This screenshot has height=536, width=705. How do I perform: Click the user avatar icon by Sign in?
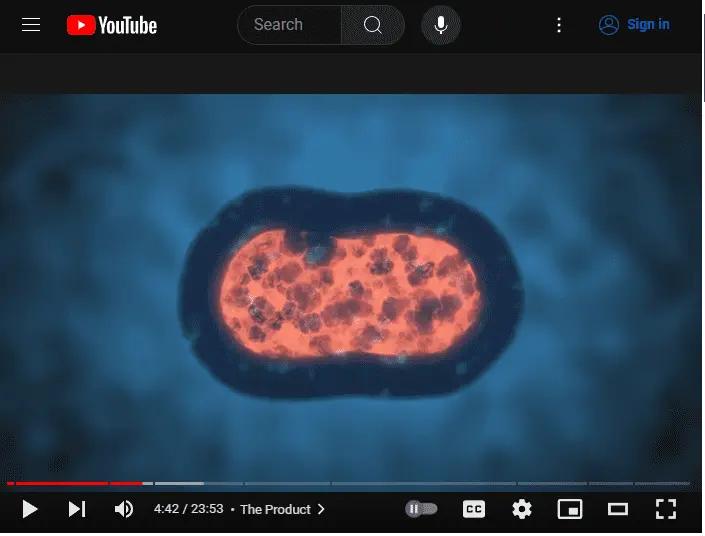point(609,25)
